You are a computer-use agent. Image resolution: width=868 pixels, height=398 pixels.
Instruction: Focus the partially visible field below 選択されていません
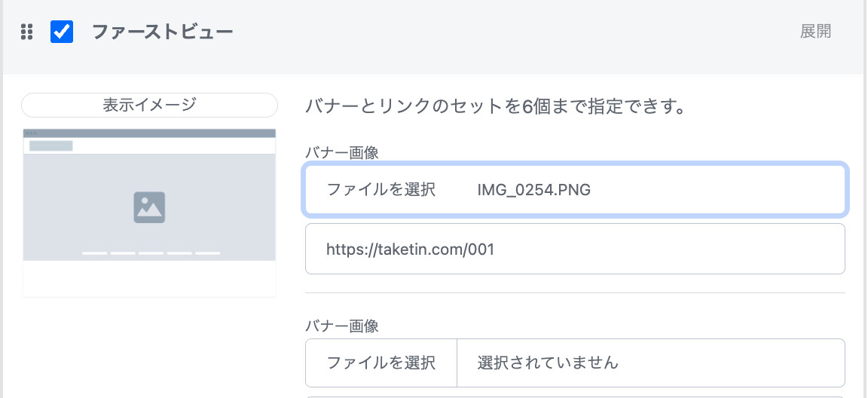[x=575, y=396]
